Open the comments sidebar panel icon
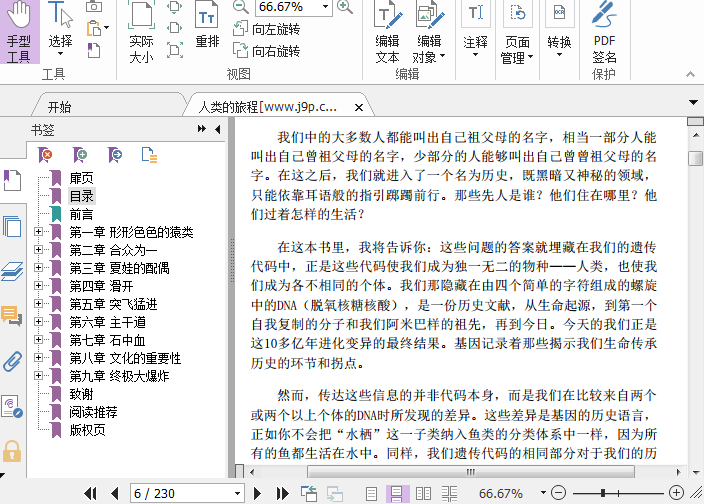 [x=12, y=316]
